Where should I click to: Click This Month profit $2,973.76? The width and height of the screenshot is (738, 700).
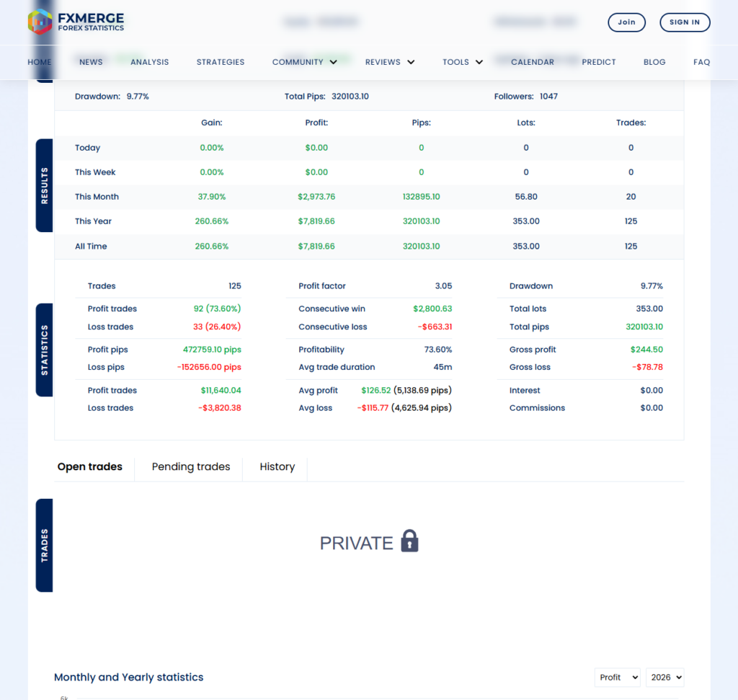pyautogui.click(x=316, y=197)
